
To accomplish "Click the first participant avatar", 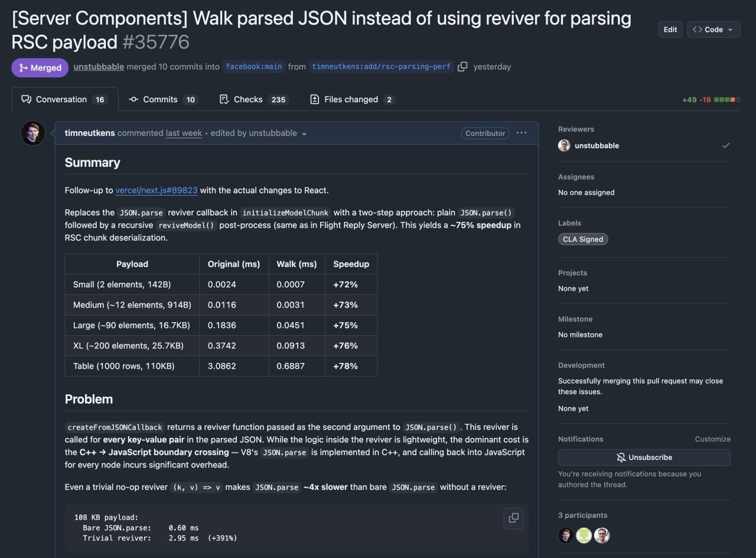I will tap(566, 536).
